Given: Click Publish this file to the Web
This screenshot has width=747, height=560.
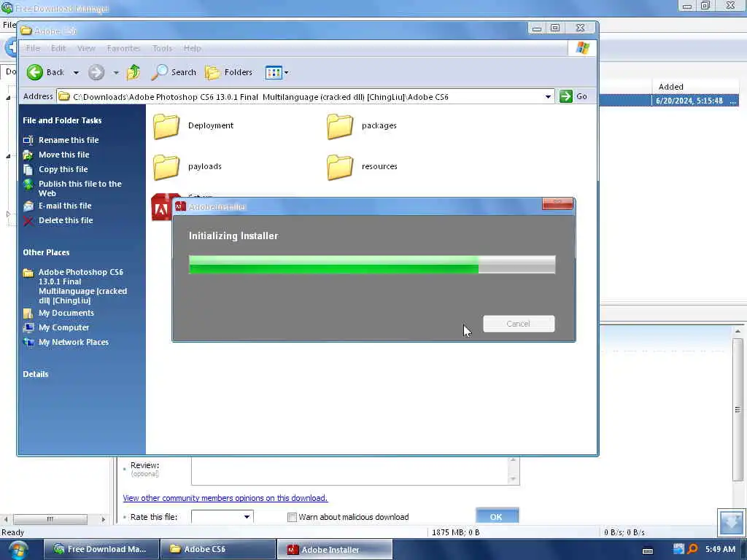Looking at the screenshot, I should coord(80,189).
